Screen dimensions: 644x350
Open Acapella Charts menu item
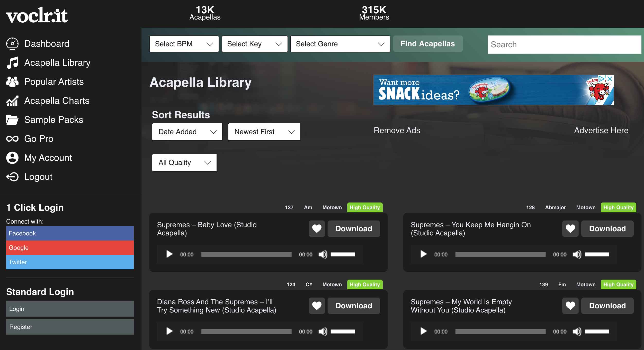click(57, 101)
